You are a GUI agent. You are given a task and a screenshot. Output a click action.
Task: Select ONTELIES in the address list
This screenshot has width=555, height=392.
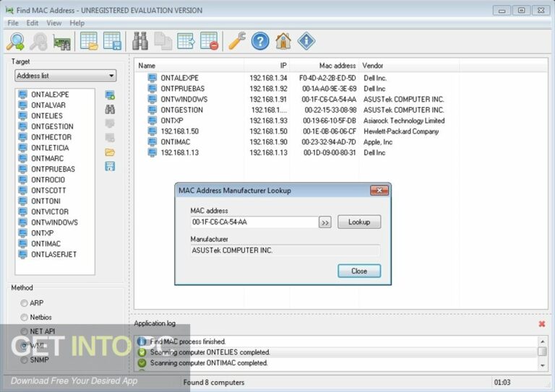pyautogui.click(x=47, y=116)
